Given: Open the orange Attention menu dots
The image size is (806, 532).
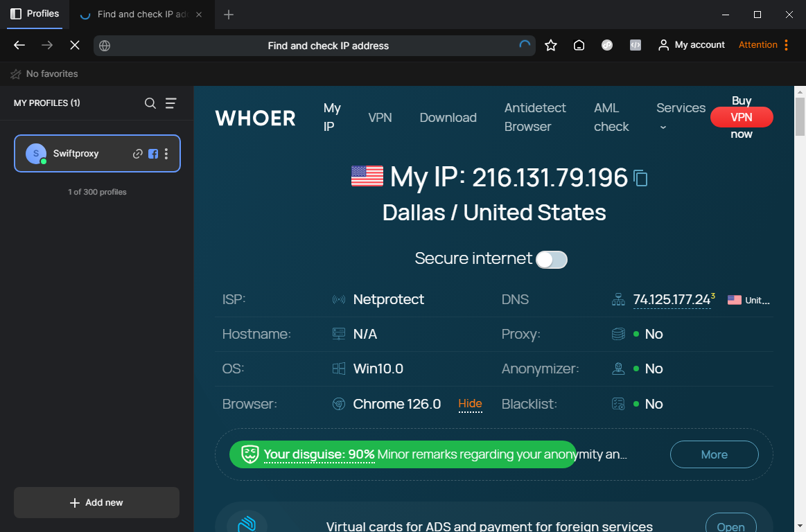Looking at the screenshot, I should pyautogui.click(x=786, y=45).
